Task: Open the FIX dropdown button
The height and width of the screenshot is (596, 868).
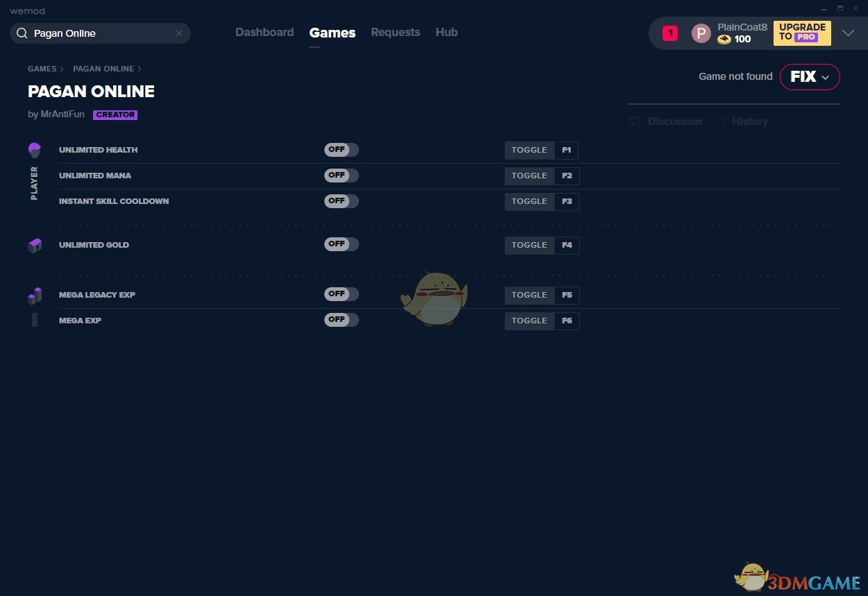Action: coord(810,77)
